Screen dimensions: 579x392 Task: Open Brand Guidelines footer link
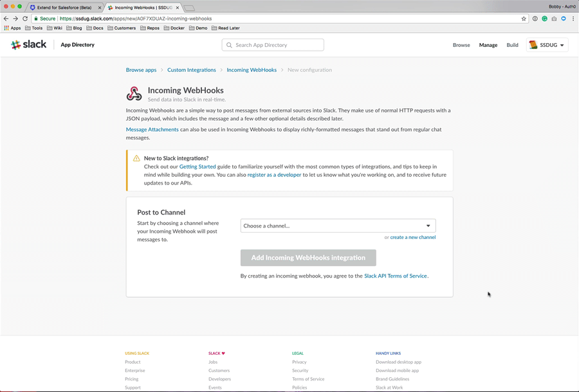point(392,379)
